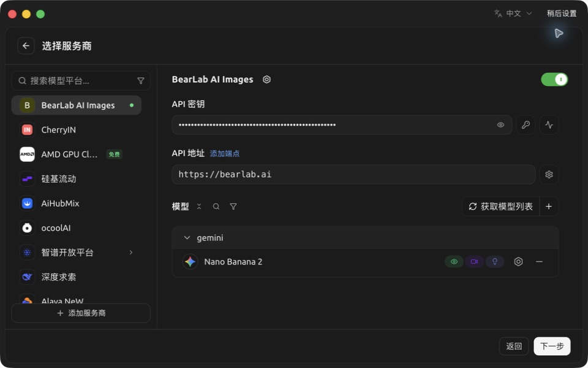Open the 中文 language dropdown

[x=513, y=13]
